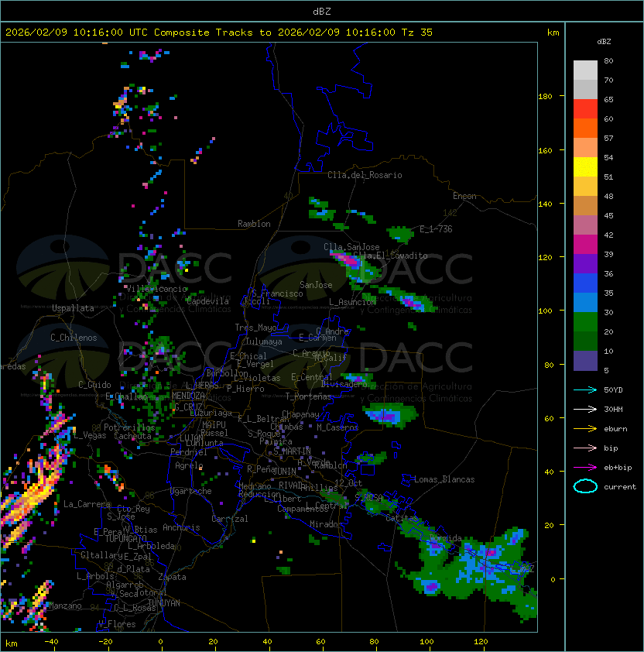Click the composite tracks timestamp header text

pos(219,32)
